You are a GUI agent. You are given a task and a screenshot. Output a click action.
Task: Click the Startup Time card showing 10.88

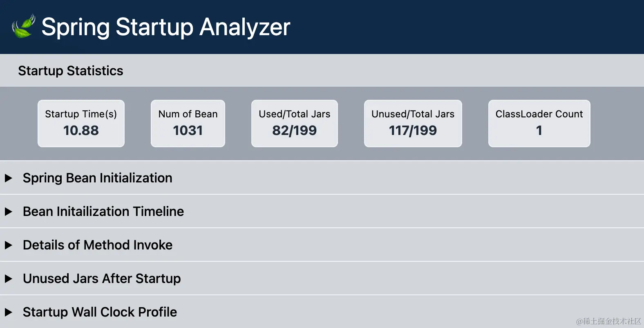point(80,123)
